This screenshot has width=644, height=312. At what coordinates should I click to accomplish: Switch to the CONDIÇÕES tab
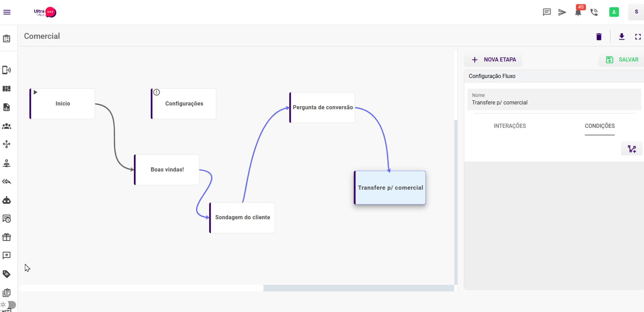tap(600, 126)
